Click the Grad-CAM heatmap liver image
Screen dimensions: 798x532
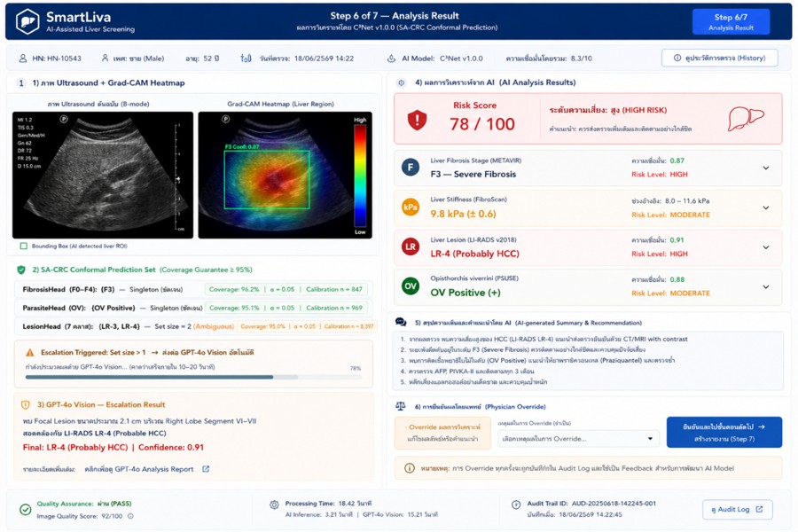pyautogui.click(x=285, y=175)
